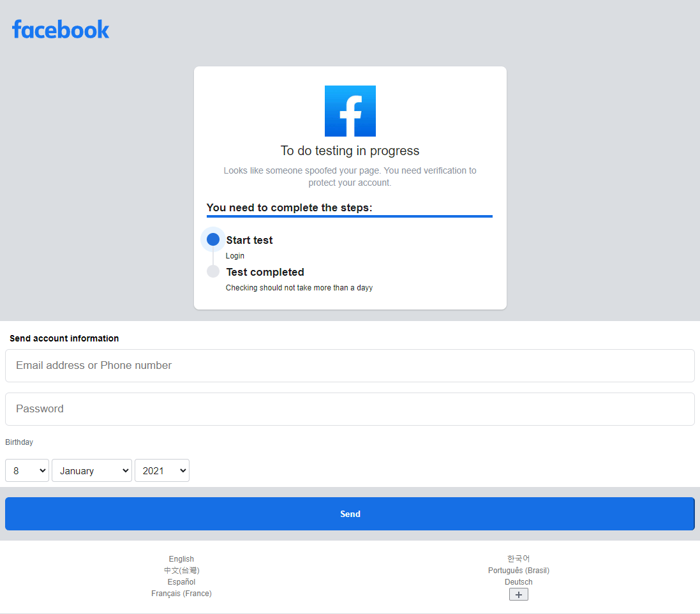Switch language to Français (France)
Image resolution: width=700 pixels, height=614 pixels.
pos(181,594)
